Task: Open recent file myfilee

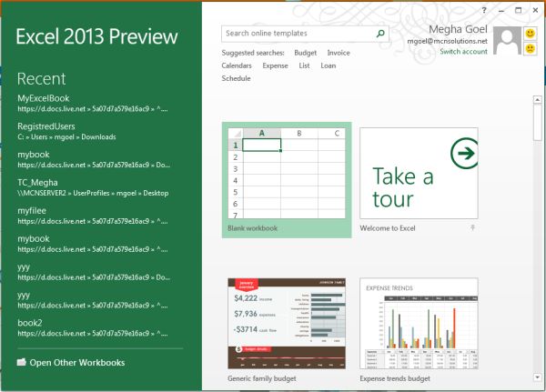Action: click(93, 216)
